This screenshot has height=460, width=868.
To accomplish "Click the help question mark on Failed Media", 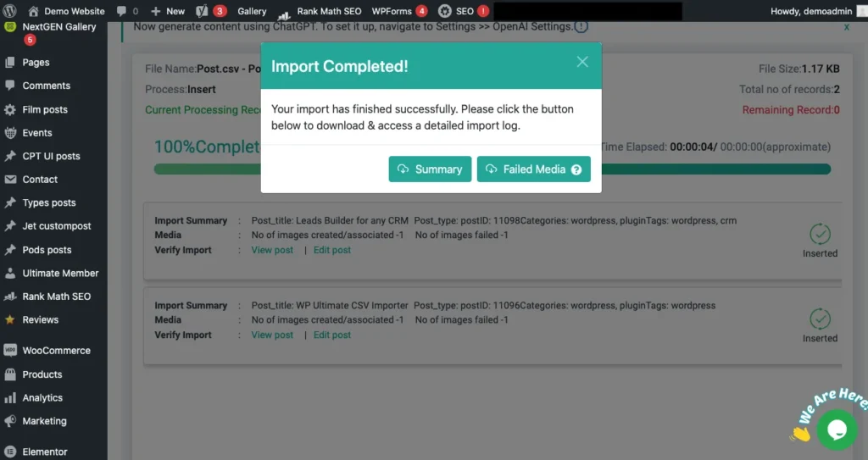I will click(576, 169).
